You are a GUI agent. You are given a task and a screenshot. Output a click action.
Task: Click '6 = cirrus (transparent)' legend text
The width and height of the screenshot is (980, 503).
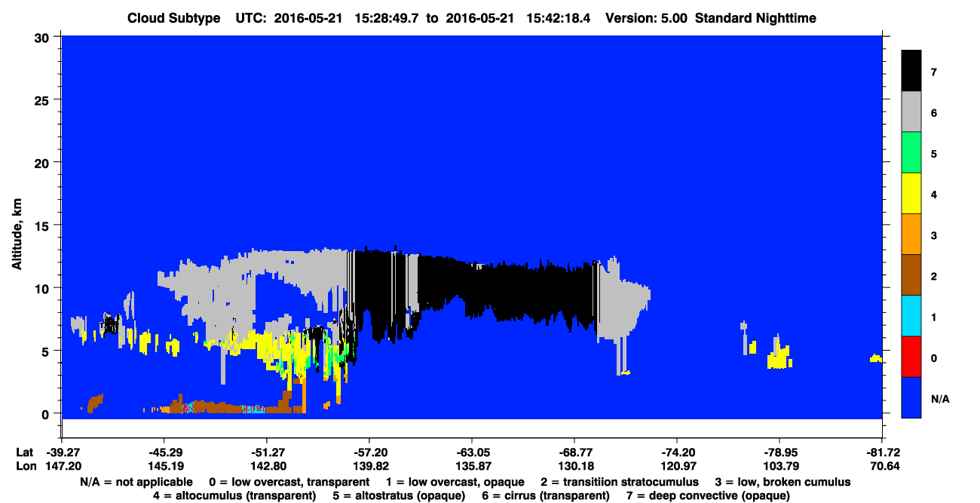point(547,495)
